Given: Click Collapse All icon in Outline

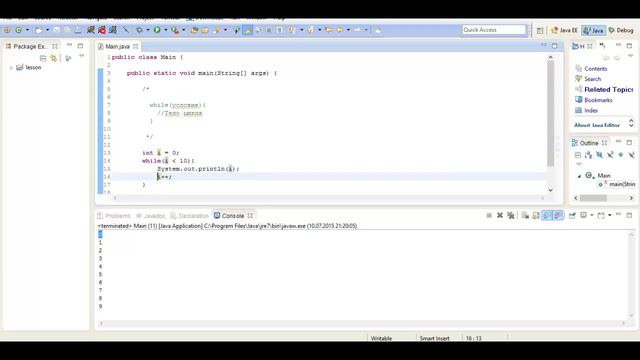Looking at the screenshot, I should coord(578,155).
